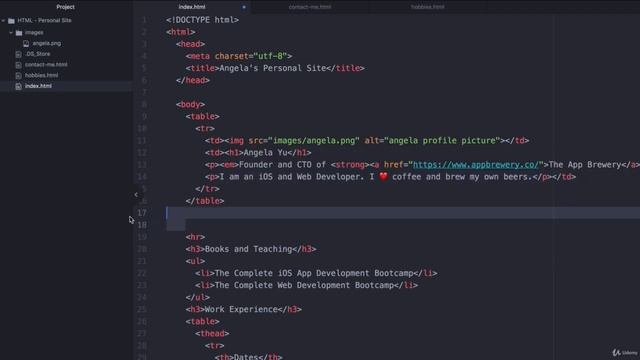Click the <!DOCTYPE html> line
The width and height of the screenshot is (640, 360).
point(202,20)
